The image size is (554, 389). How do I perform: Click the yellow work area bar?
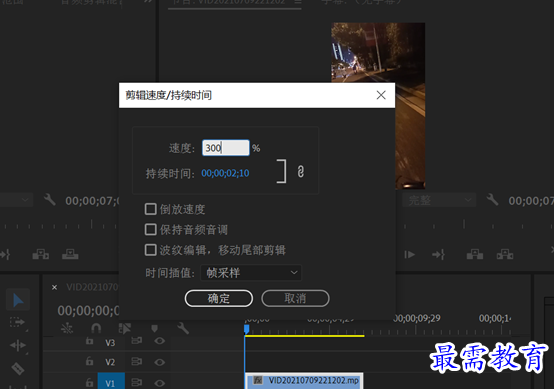[305, 336]
